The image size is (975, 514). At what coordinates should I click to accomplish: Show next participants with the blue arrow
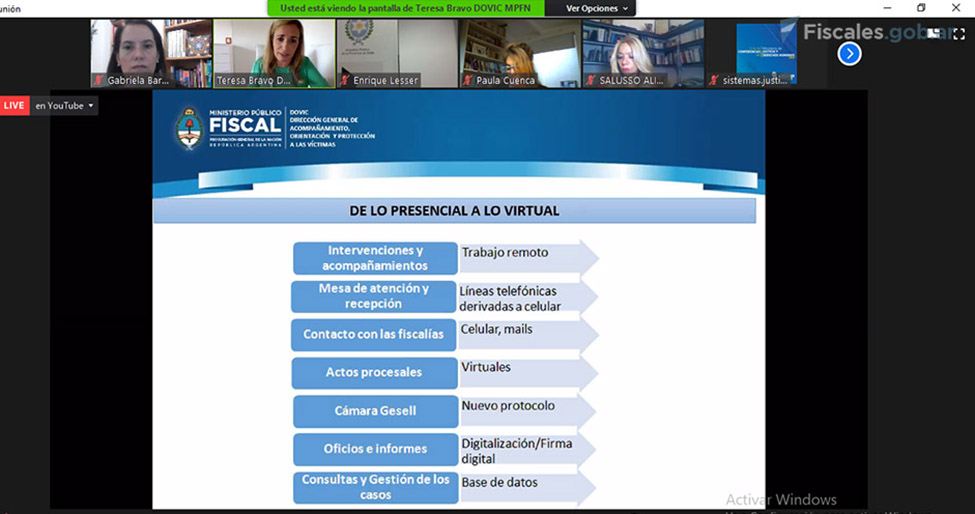(x=849, y=53)
